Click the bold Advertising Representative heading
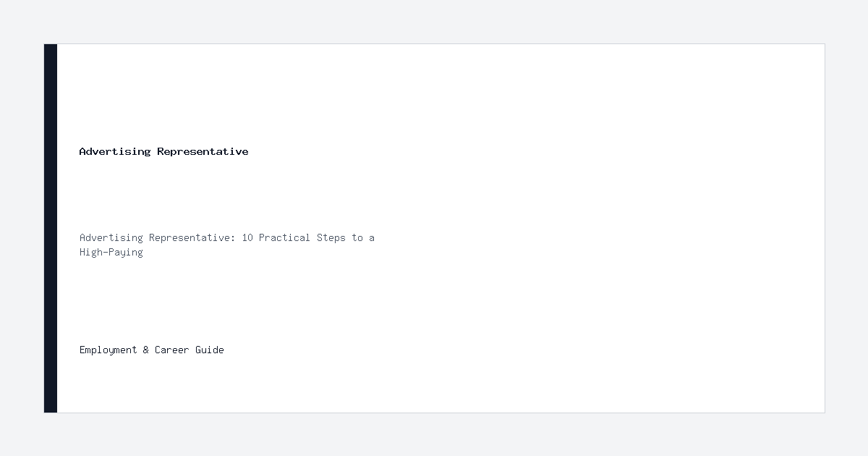The height and width of the screenshot is (456, 868). coord(163,151)
